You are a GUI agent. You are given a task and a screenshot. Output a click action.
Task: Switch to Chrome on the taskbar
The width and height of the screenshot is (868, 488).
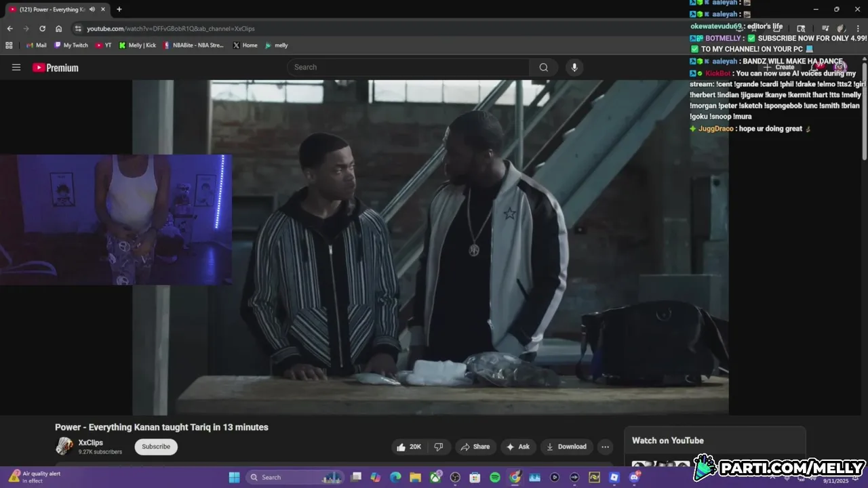515,477
